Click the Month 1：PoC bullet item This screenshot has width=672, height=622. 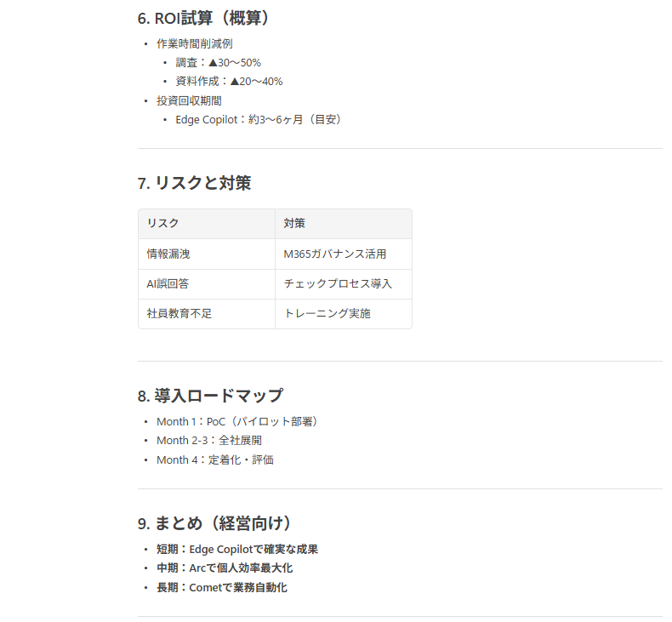coord(238,422)
